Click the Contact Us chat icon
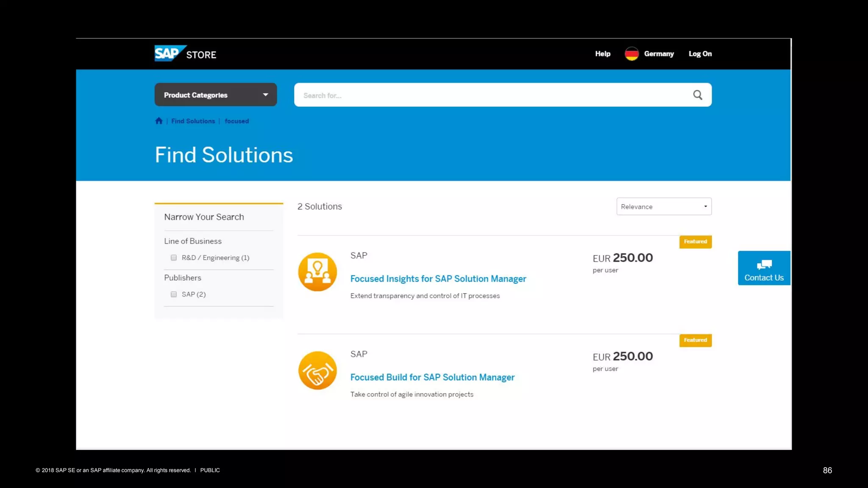This screenshot has height=488, width=868. coord(764,265)
